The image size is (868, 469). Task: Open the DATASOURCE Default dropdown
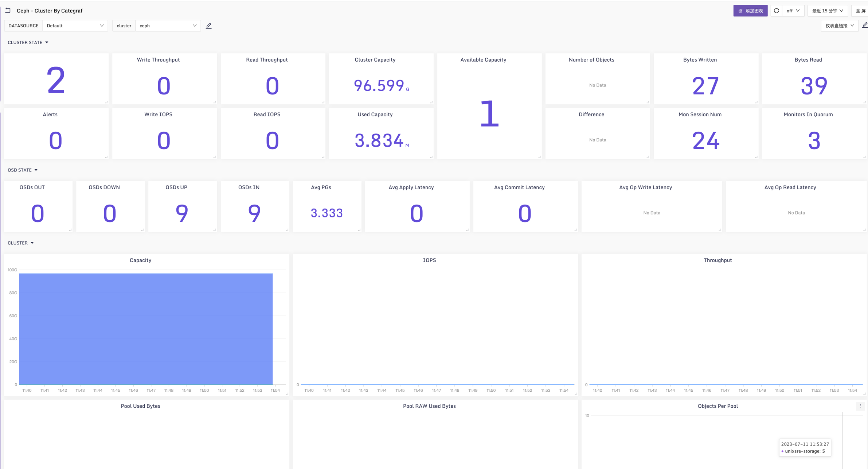pyautogui.click(x=75, y=26)
